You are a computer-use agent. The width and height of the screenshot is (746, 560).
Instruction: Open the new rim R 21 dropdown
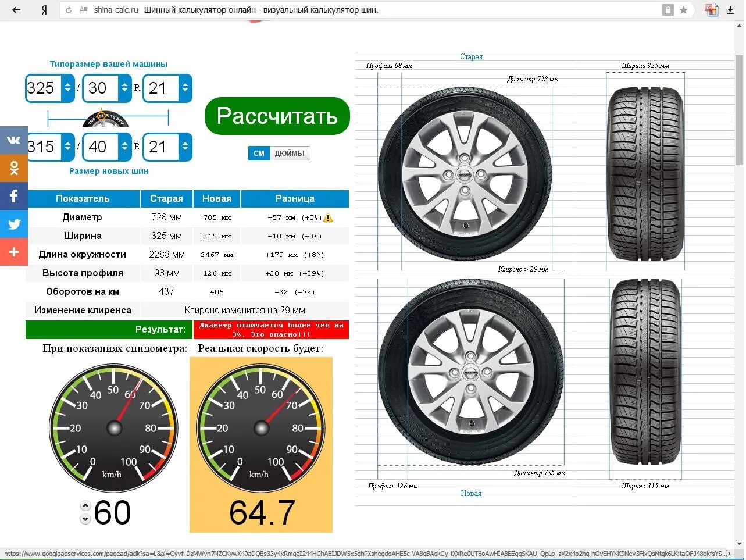pyautogui.click(x=167, y=147)
